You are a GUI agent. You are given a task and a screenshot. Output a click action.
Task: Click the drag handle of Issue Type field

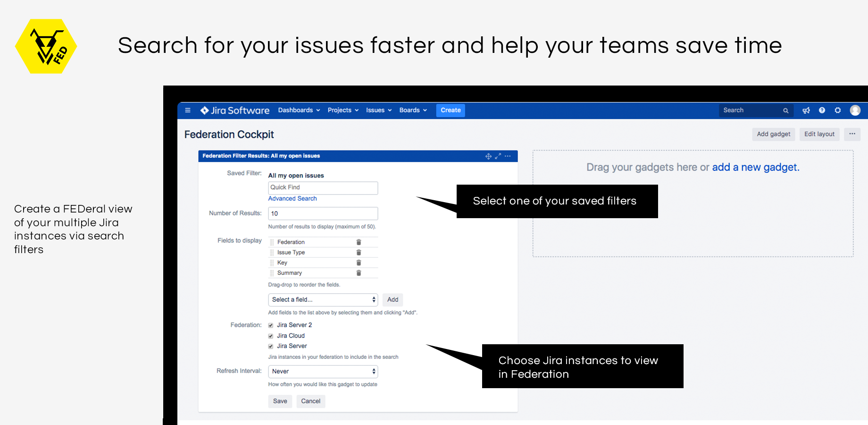tap(272, 253)
